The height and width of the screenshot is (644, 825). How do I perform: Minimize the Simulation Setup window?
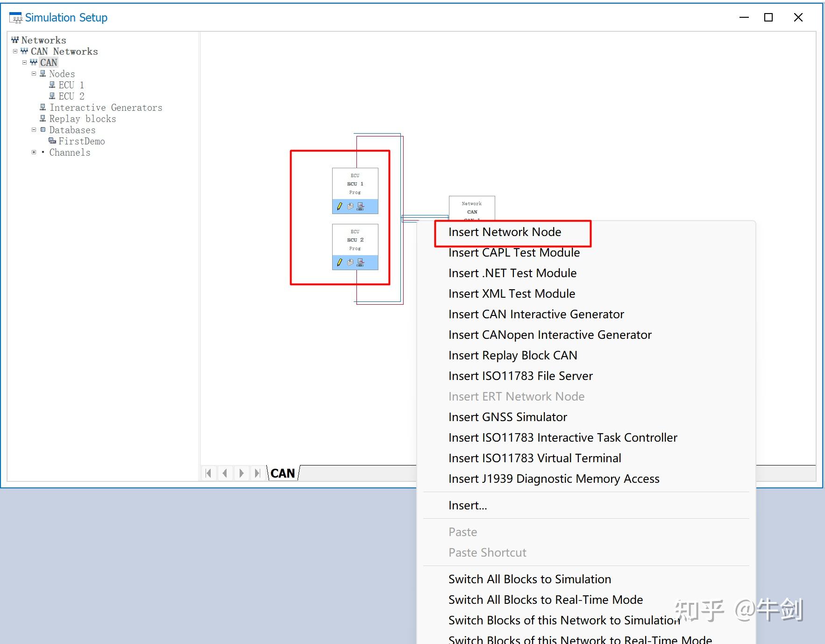click(744, 18)
